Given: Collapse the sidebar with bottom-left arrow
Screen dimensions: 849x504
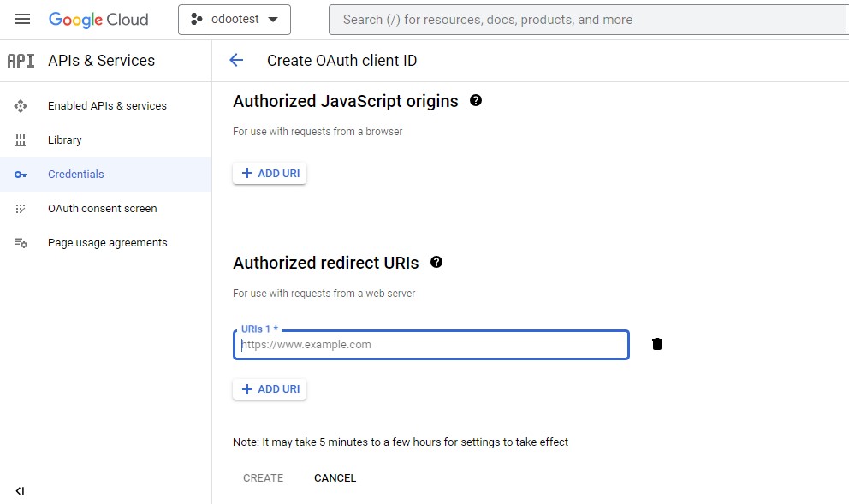Looking at the screenshot, I should click(x=20, y=490).
